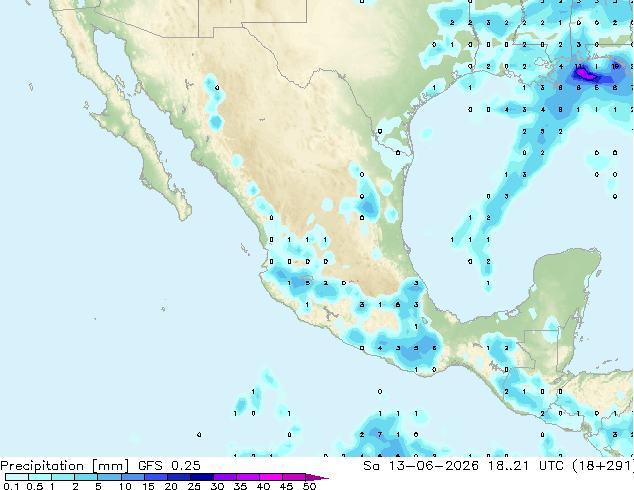Click the 'GFS 0.25' model label

pos(169,466)
